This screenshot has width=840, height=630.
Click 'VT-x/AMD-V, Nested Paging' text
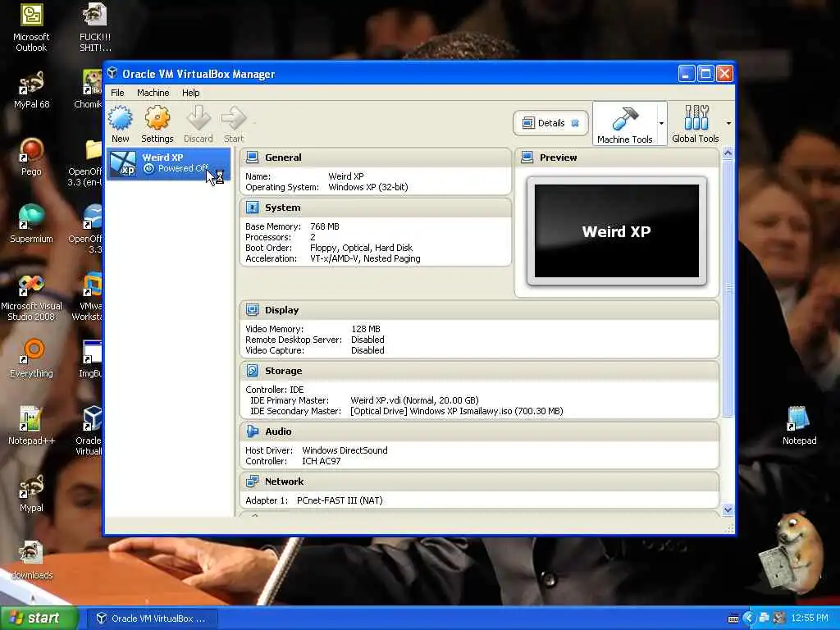coord(365,258)
